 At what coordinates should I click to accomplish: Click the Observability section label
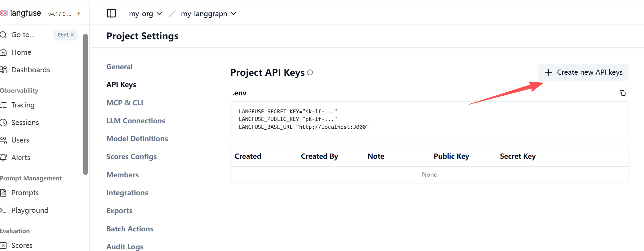coord(19,91)
